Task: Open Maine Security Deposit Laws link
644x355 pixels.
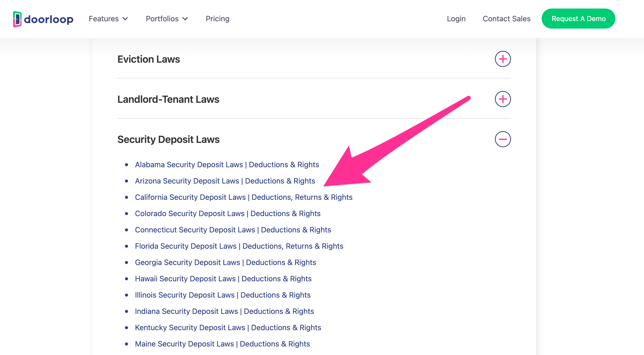Action: (x=222, y=344)
